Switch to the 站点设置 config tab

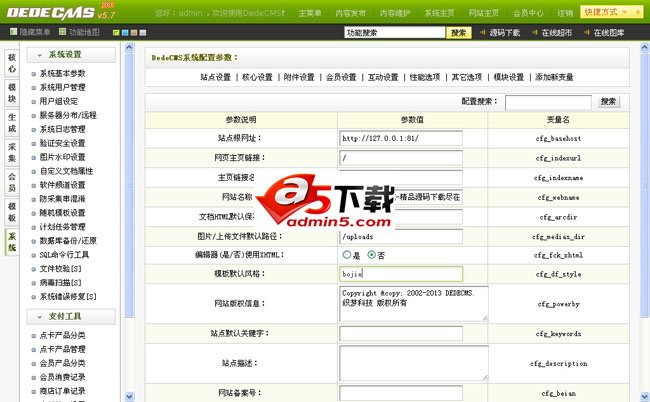215,77
